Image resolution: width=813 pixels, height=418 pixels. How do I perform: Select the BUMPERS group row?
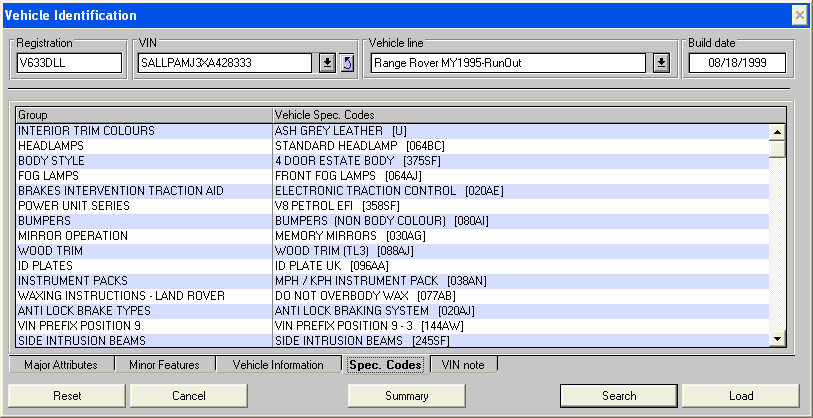[x=393, y=221]
